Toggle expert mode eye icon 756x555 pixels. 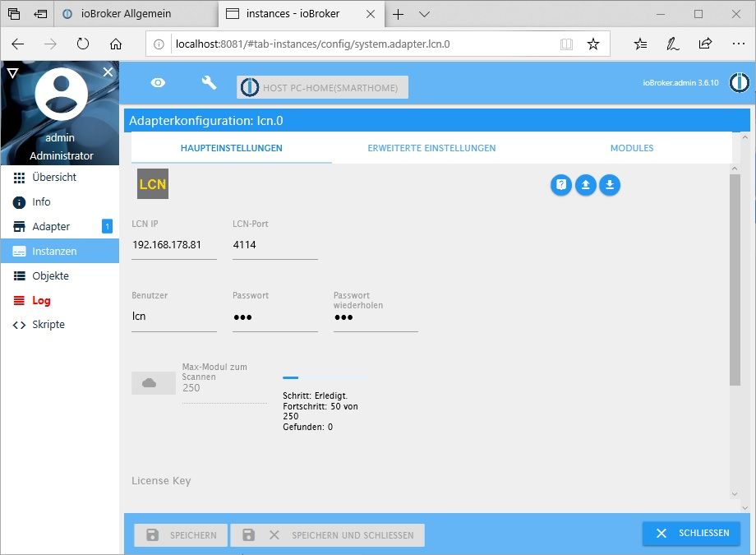click(x=158, y=83)
